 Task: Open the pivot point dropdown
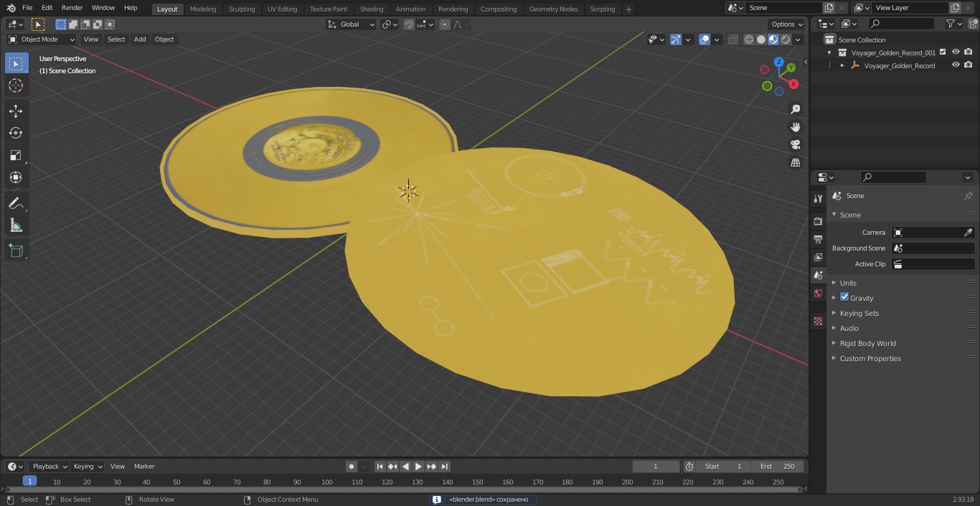pos(390,24)
